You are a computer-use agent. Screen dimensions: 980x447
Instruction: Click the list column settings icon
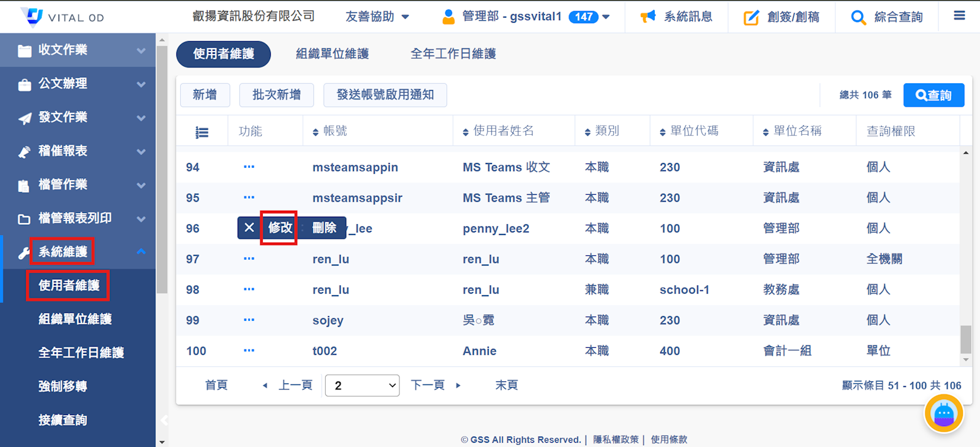click(x=202, y=132)
